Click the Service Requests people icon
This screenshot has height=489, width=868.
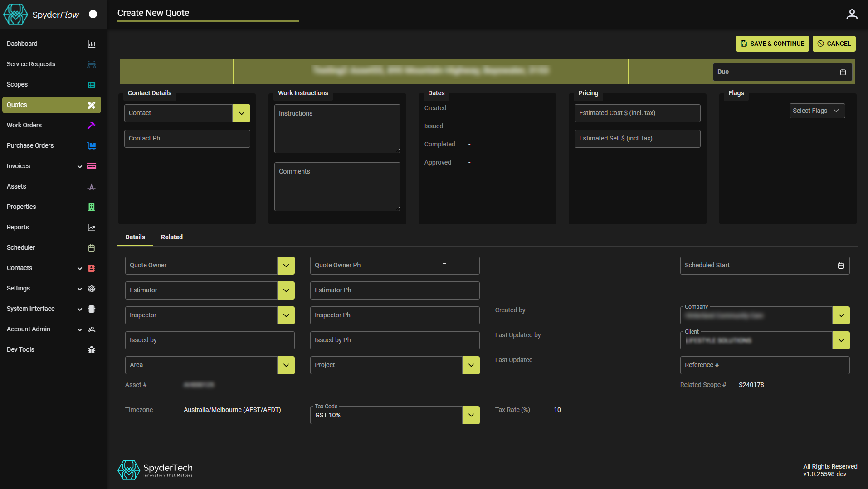pos(91,64)
